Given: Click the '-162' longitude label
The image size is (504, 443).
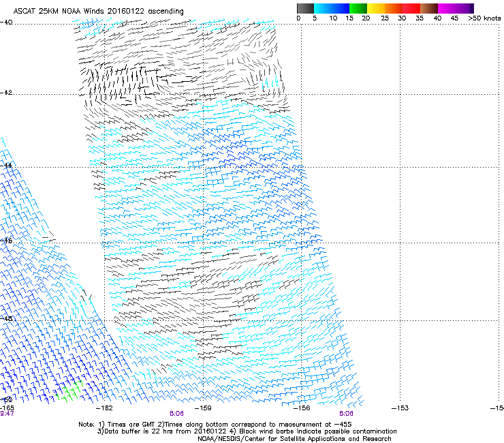Looking at the screenshot, I should [104, 408].
